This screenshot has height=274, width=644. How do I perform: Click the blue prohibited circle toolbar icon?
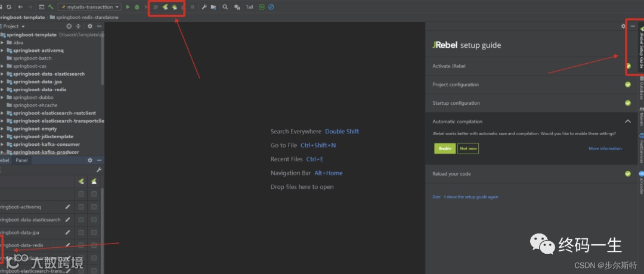271,7
